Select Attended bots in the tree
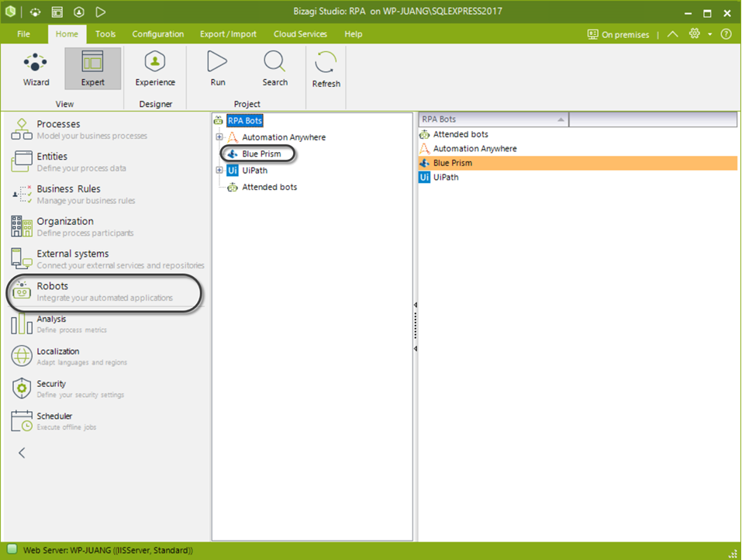The height and width of the screenshot is (560, 742). [270, 187]
